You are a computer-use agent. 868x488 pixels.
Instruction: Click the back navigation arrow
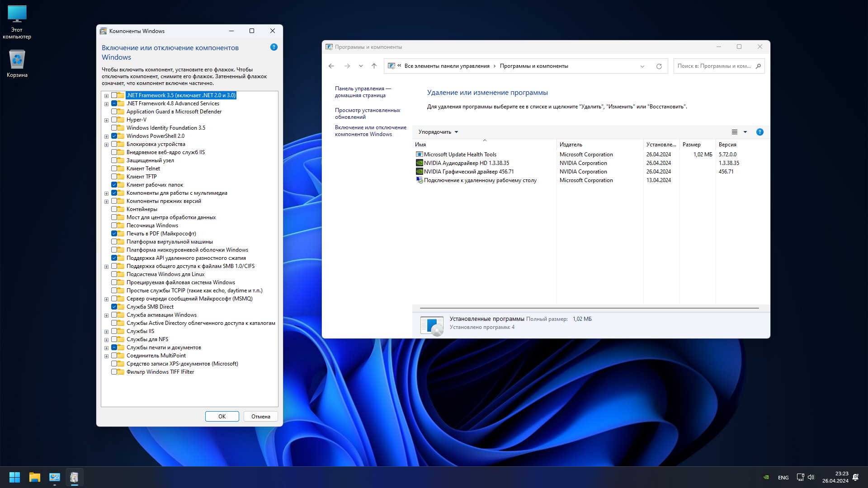coord(331,66)
